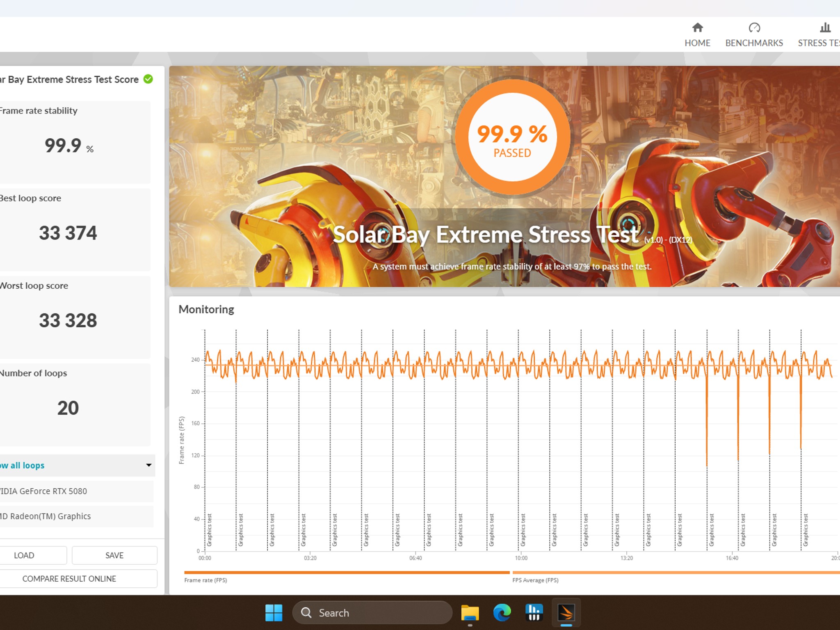Click the 99.9 % PASSED result circle
This screenshot has height=630, width=840.
point(512,137)
